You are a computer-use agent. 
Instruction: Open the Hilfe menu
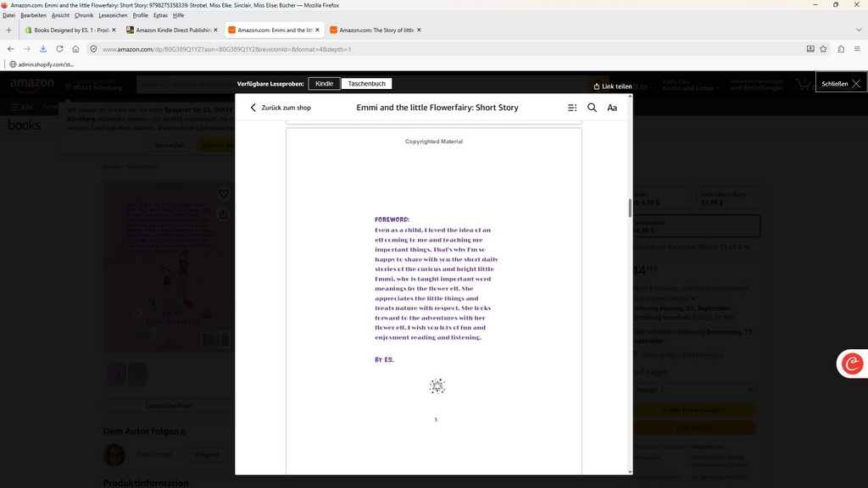178,15
